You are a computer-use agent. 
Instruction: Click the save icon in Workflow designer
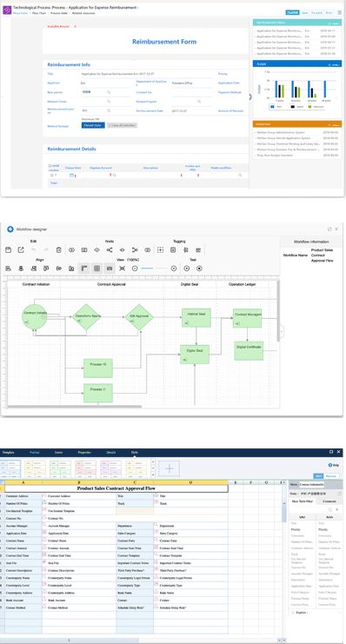(x=8, y=249)
